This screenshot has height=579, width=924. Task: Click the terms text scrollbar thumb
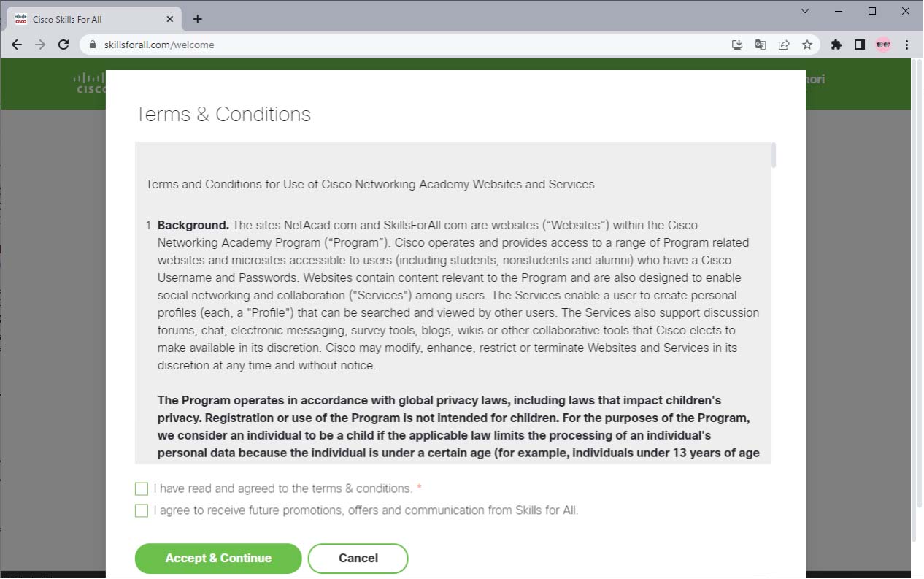pyautogui.click(x=773, y=155)
